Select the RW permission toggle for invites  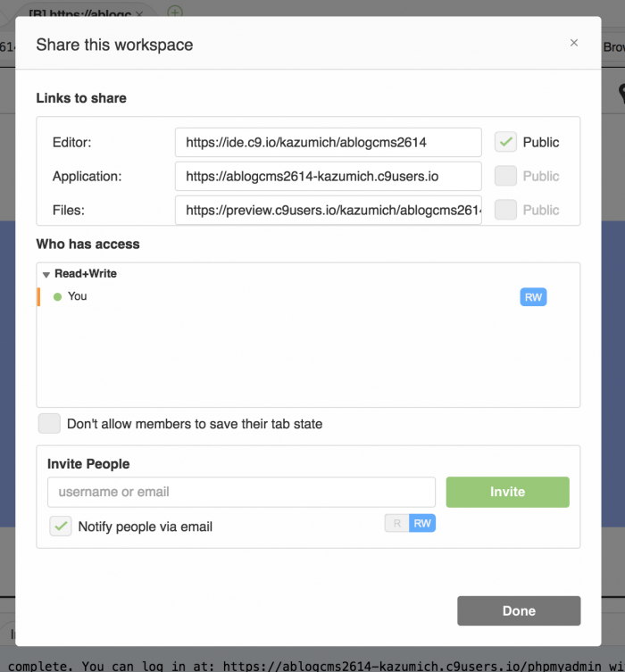click(422, 523)
